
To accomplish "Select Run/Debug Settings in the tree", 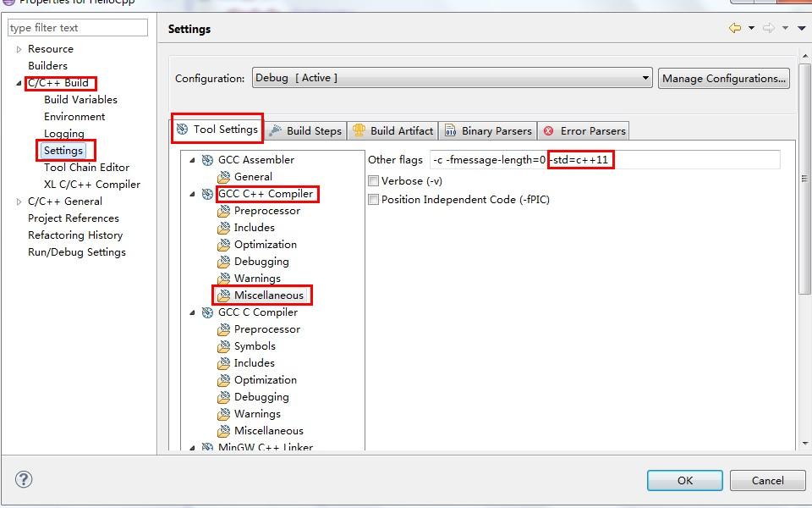I will pyautogui.click(x=77, y=252).
